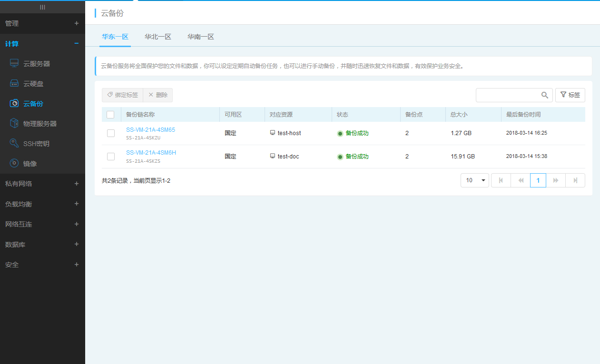Image resolution: width=600 pixels, height=364 pixels.
Task: Switch to the 华北一区 region tab
Action: [x=158, y=37]
